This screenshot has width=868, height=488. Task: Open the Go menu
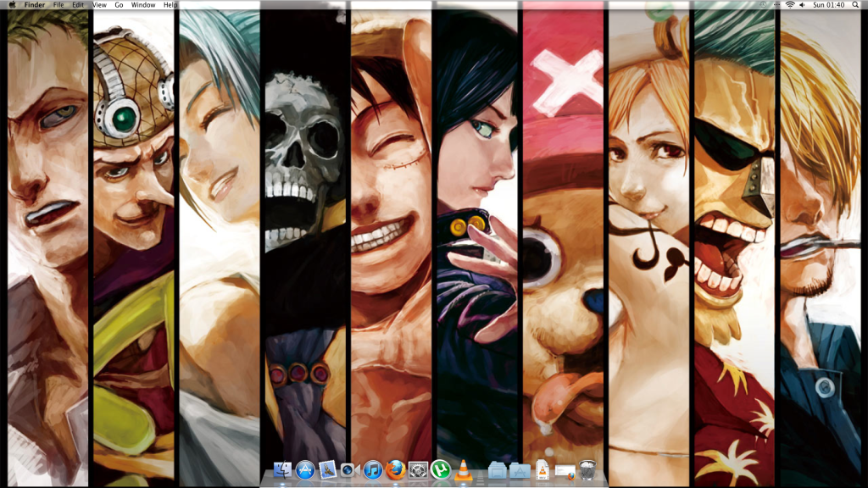click(x=119, y=5)
